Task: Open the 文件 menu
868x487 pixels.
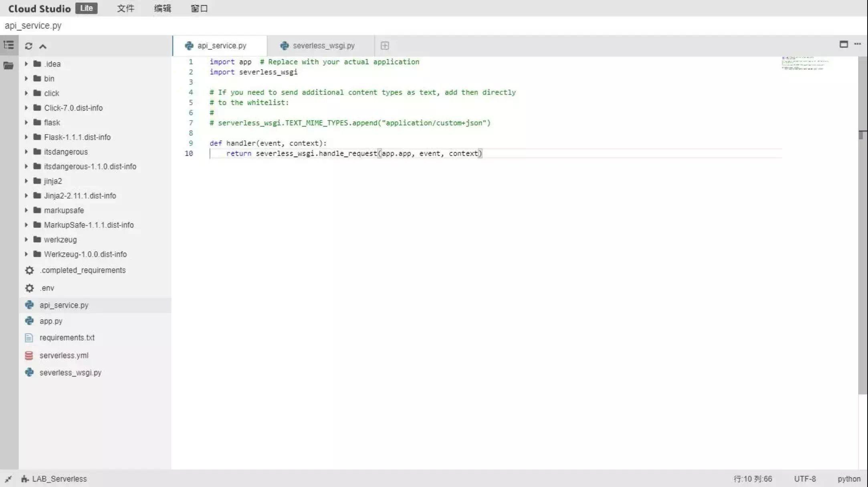Action: coord(125,8)
